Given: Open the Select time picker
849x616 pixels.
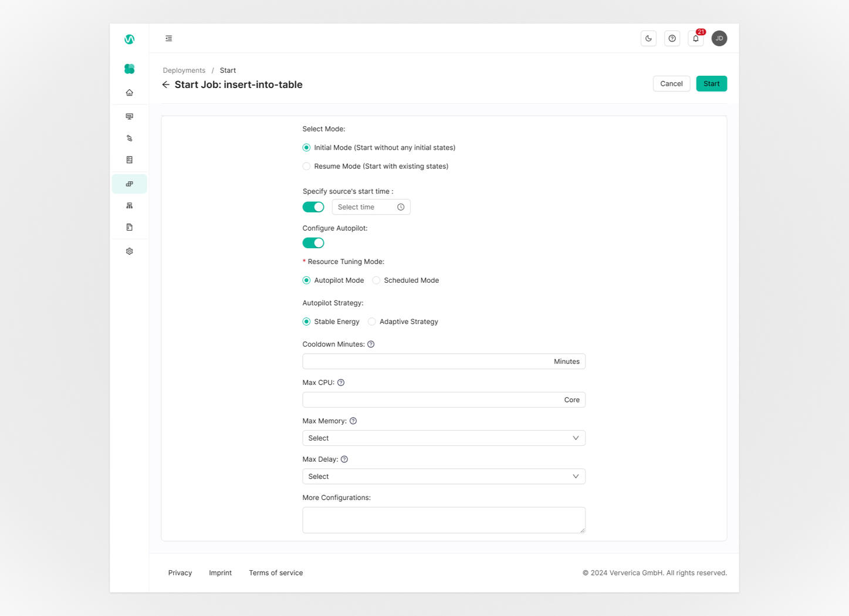Looking at the screenshot, I should pyautogui.click(x=371, y=207).
